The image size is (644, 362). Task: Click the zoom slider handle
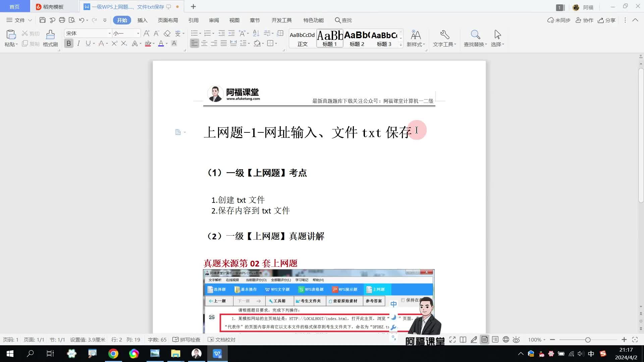pos(588,340)
